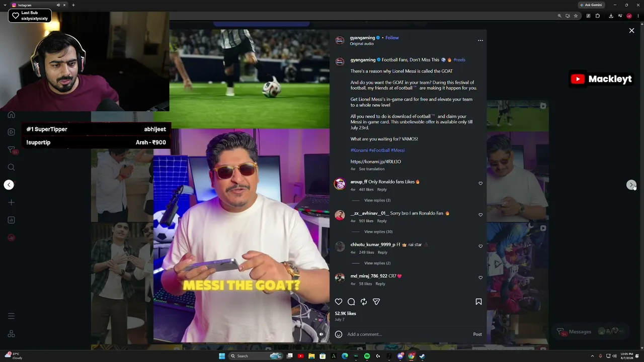
Task: Open Chrome profile avatar
Action: [x=629, y=16]
